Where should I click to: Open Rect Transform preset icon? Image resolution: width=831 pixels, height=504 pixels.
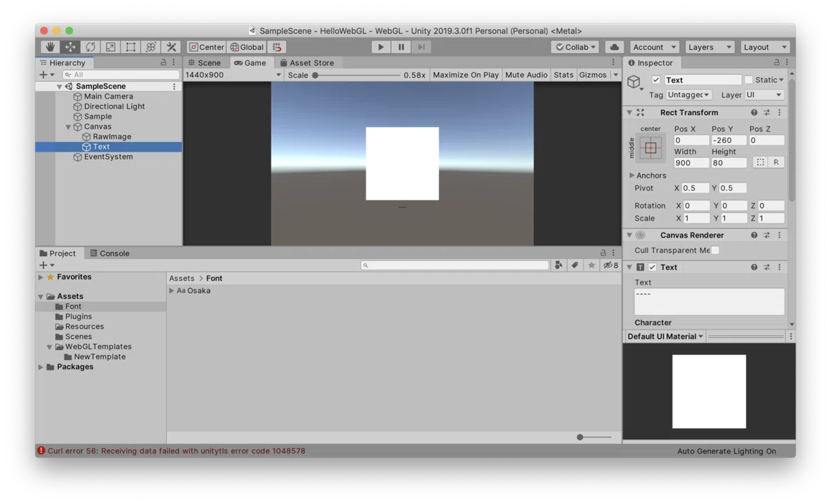[767, 112]
